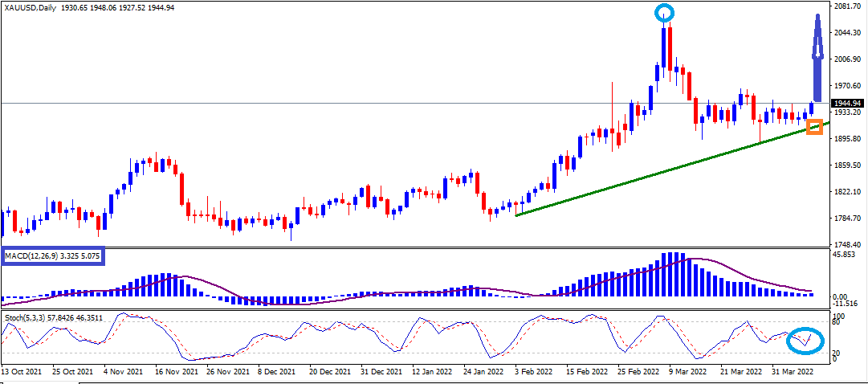
Task: Click the Stochastic 80 level label
Action: tap(837, 323)
